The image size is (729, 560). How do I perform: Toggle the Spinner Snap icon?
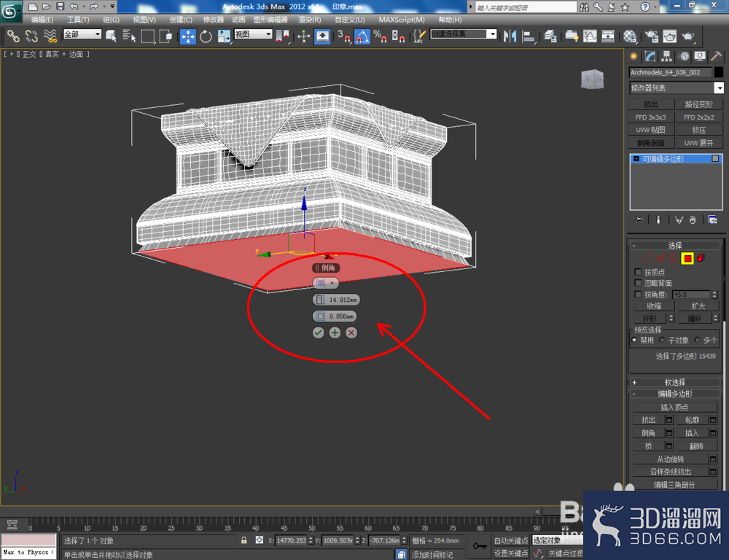(398, 36)
